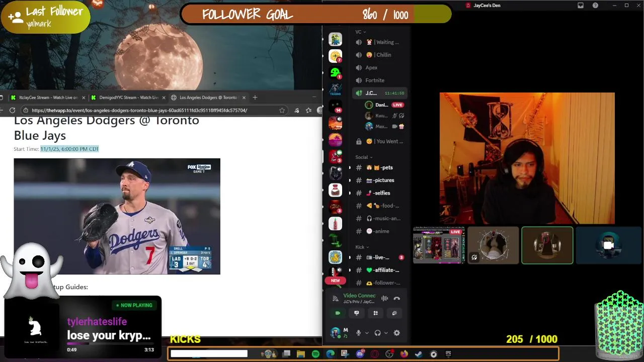Screen dimensions: 644x362
Task: Open the -pets text channel
Action: pos(380,167)
